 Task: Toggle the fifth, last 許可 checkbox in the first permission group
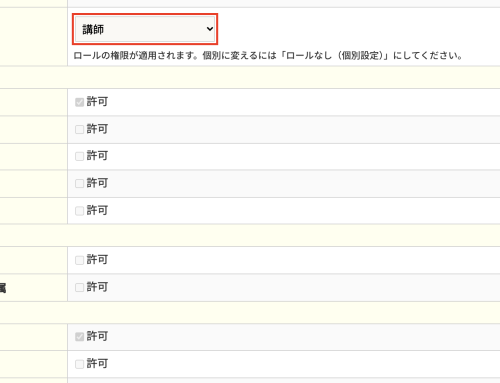[x=79, y=211]
